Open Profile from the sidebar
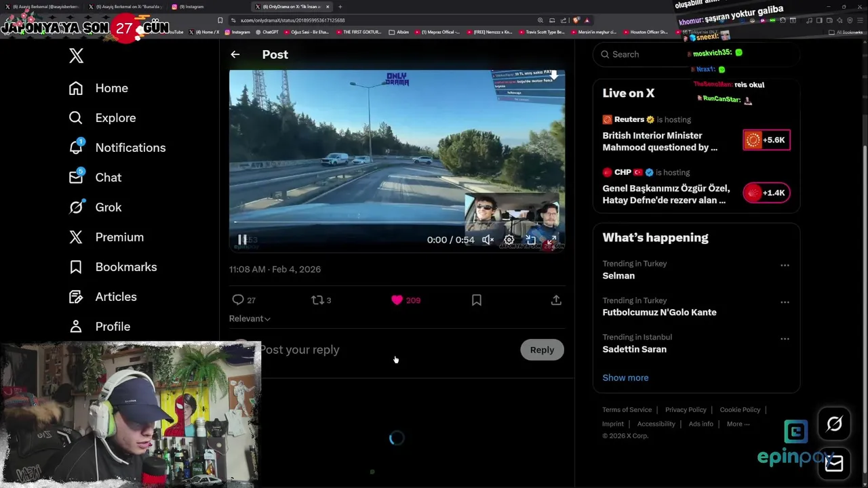The width and height of the screenshot is (868, 488). coord(100,327)
